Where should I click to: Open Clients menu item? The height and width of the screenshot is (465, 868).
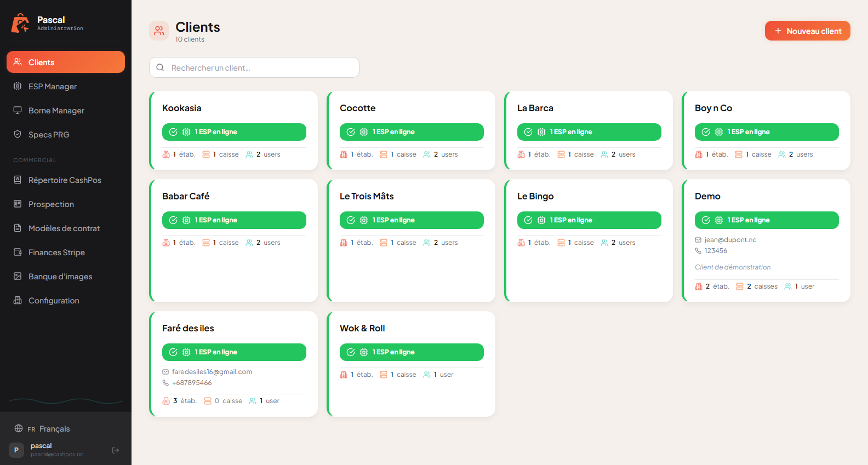click(66, 62)
